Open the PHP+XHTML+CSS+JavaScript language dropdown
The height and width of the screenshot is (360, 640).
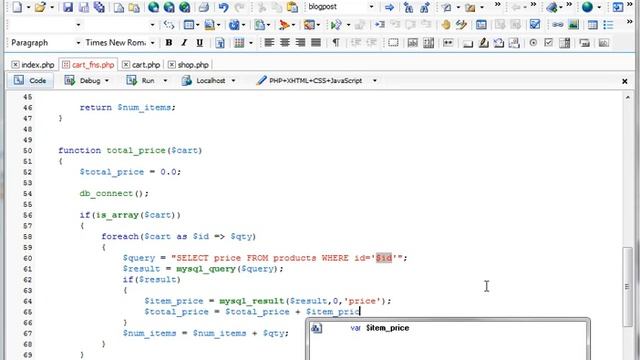pyautogui.click(x=375, y=81)
